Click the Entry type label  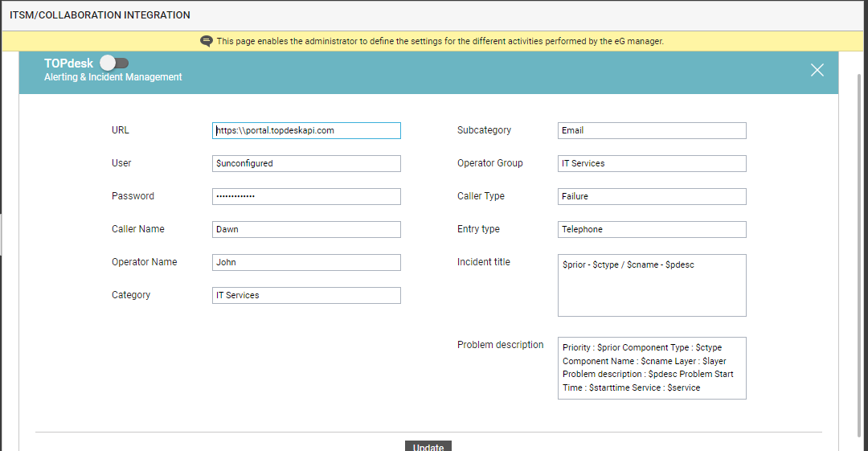[x=478, y=229]
